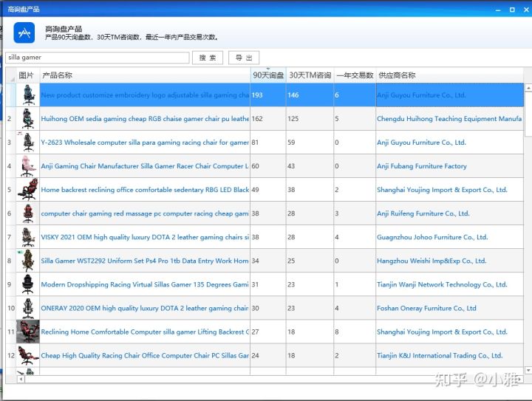The width and height of the screenshot is (532, 401).
Task: Open thumbnail of Y-2623 Wholesale chair
Action: [x=28, y=143]
